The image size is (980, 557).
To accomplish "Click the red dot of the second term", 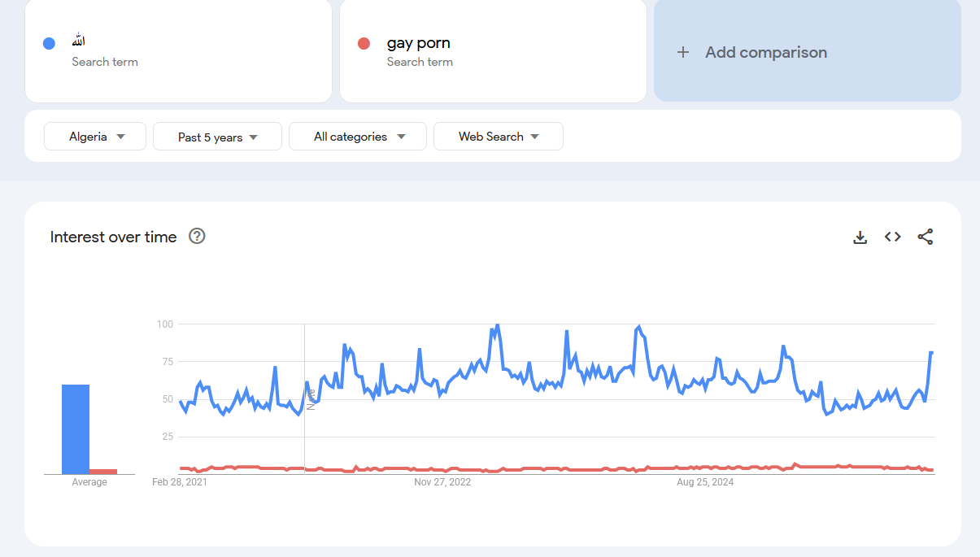I will coord(364,43).
